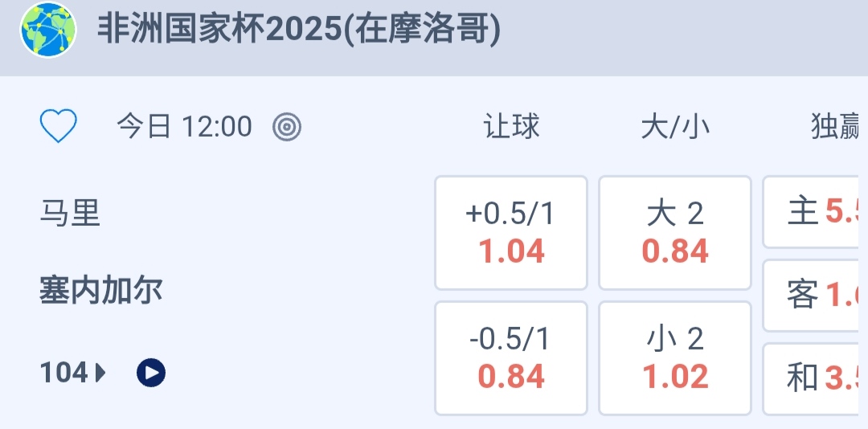The width and height of the screenshot is (868, 429).
Task: Select the 让球 column header
Action: coord(511,126)
